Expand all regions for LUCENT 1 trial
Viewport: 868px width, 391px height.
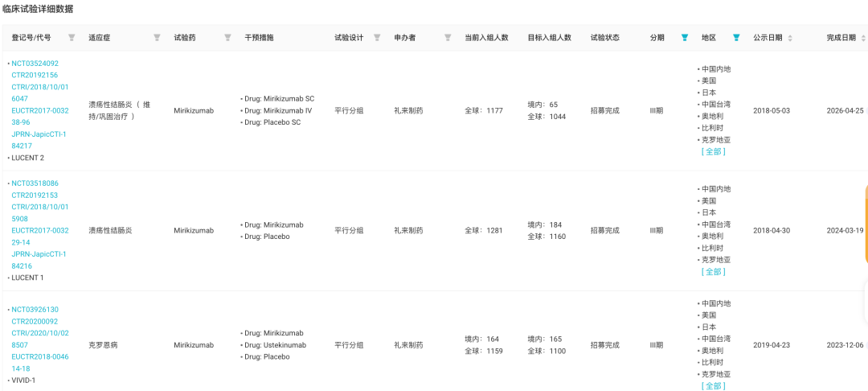[713, 272]
